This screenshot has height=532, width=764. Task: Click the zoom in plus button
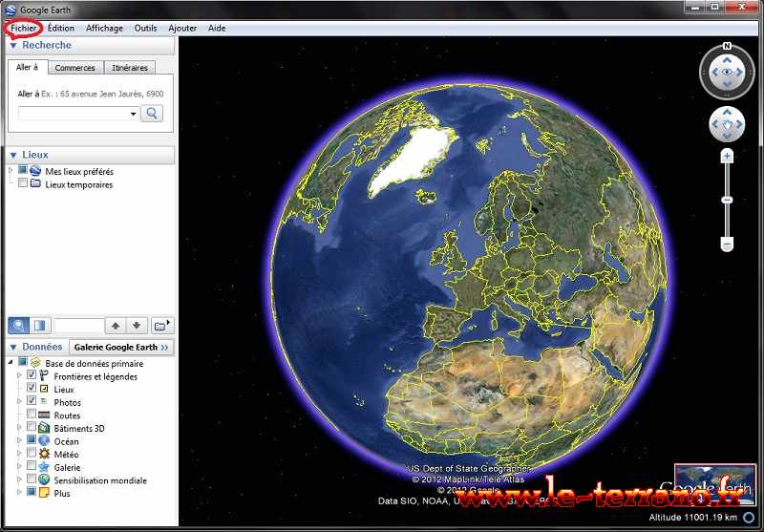pyautogui.click(x=727, y=157)
